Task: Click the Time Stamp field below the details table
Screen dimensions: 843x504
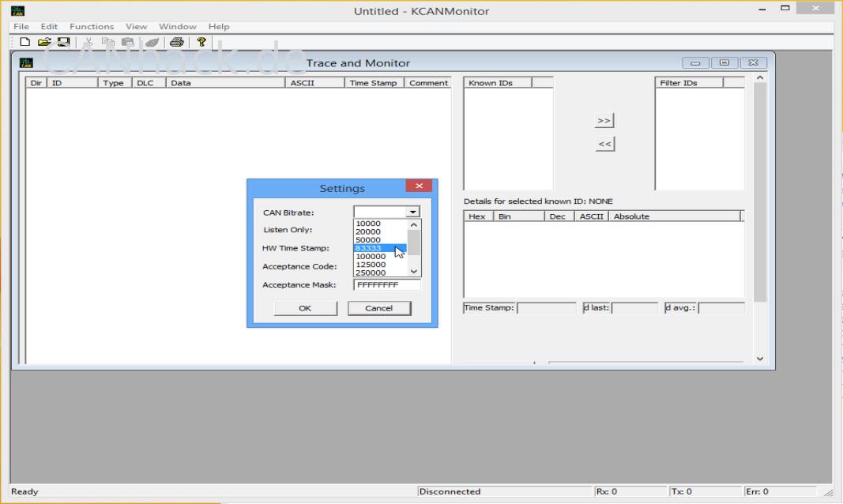Action: point(546,308)
